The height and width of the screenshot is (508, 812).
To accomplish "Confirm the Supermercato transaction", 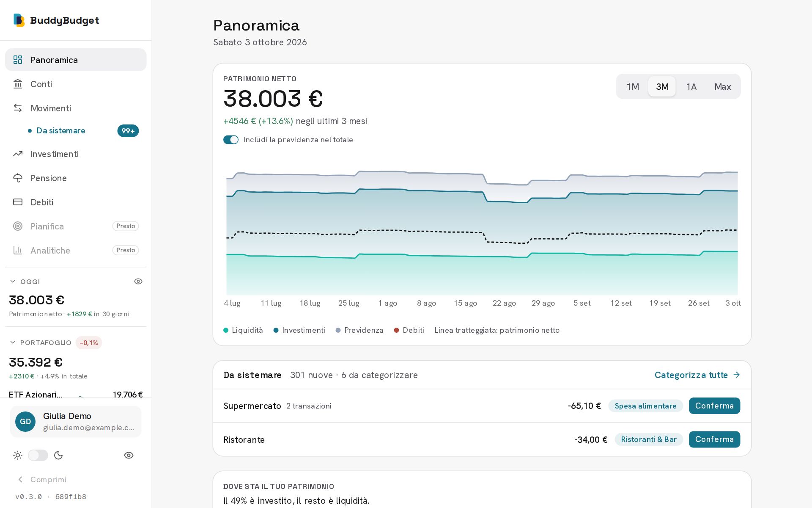I will (714, 406).
